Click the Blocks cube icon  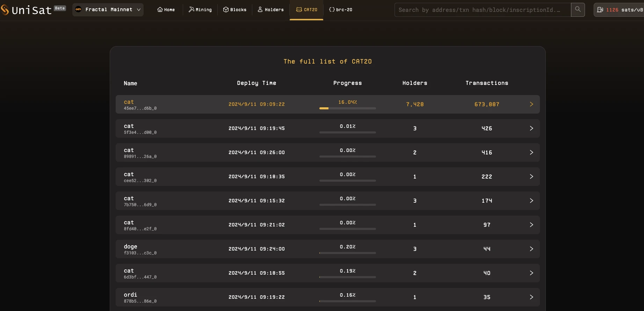[226, 9]
